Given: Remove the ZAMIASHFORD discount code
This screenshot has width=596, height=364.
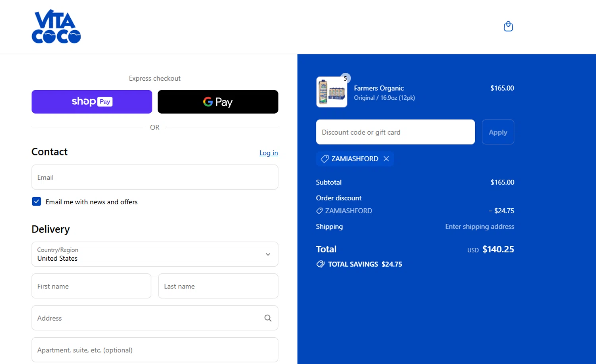Looking at the screenshot, I should coord(386,159).
